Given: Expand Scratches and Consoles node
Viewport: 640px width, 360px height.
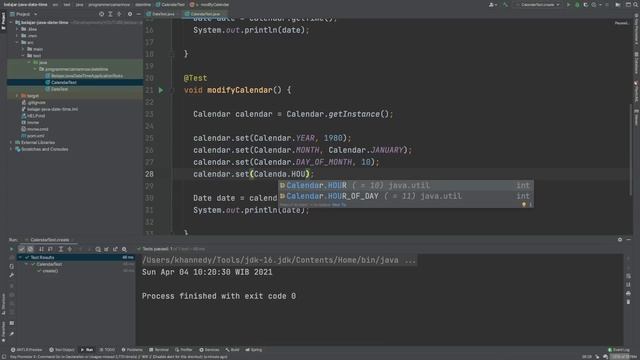Looking at the screenshot, I should coord(11,149).
